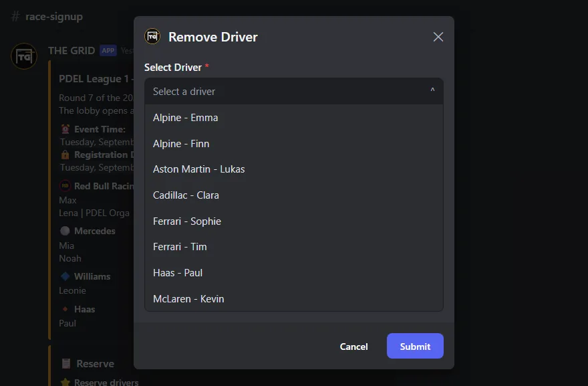Viewport: 588px width, 386px height.
Task: Open THE GRID bot avatar in chat
Action: point(24,56)
